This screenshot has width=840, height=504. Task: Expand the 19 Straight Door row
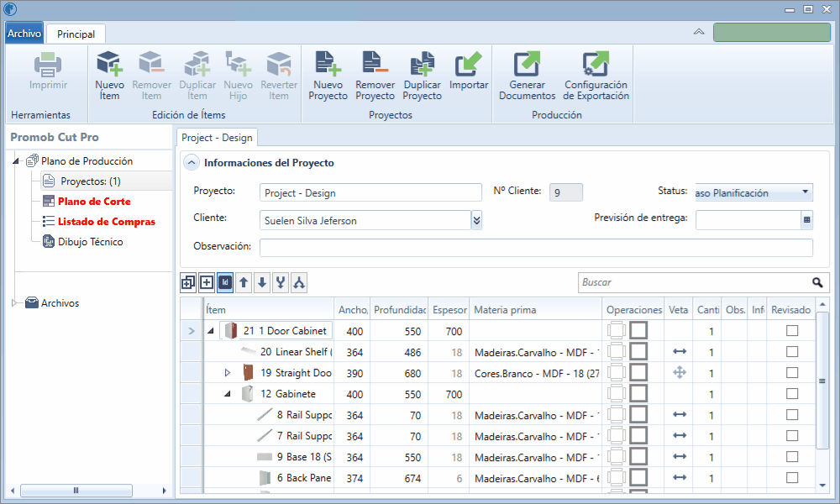point(228,372)
